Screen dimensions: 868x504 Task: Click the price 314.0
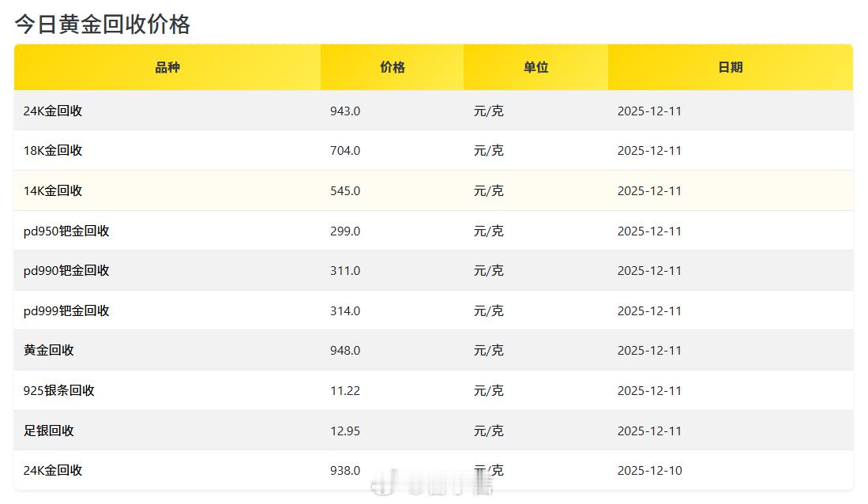(345, 311)
